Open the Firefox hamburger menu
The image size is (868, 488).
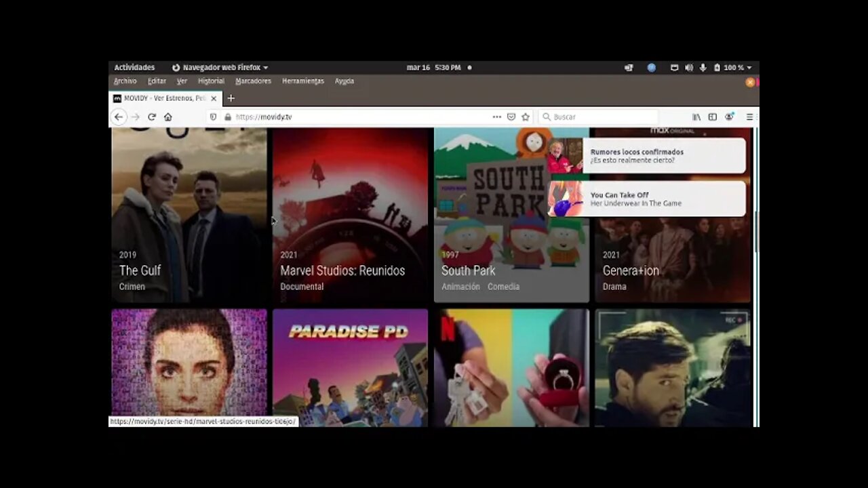point(749,117)
